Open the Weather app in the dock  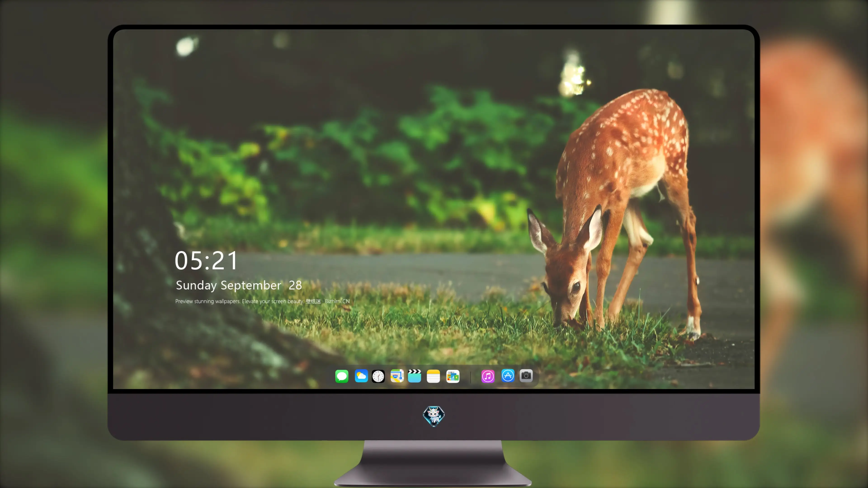[361, 376]
